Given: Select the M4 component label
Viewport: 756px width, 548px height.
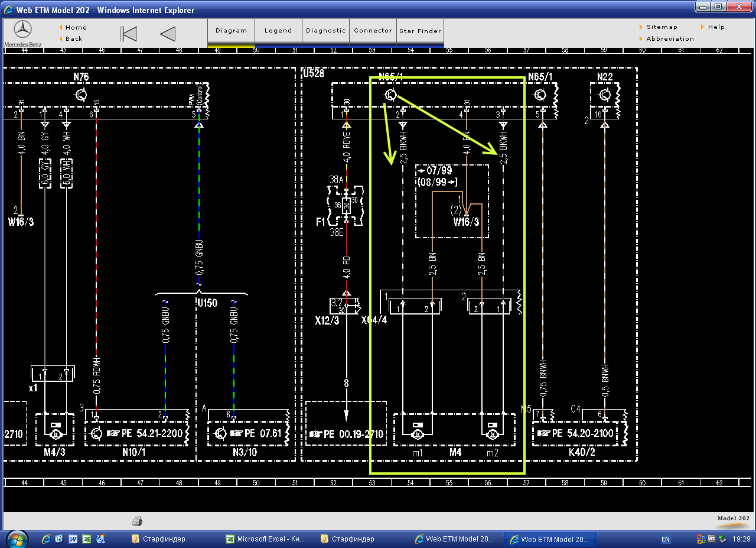Looking at the screenshot, I should [455, 452].
